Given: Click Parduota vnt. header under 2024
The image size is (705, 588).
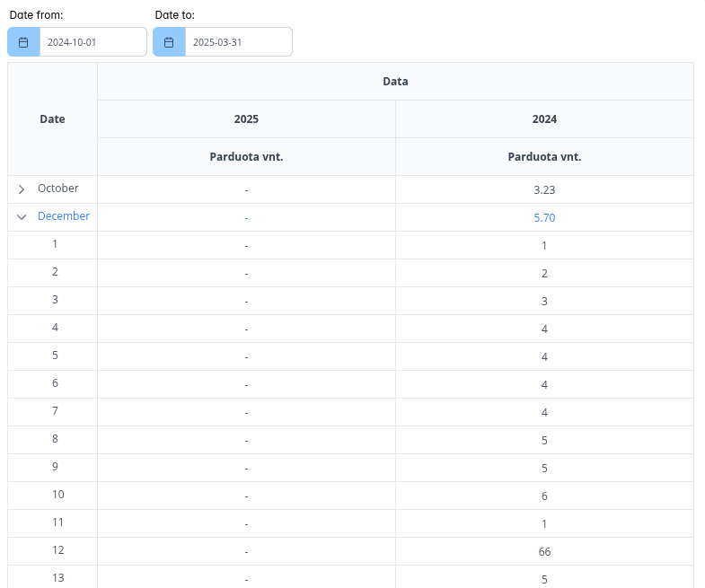Looking at the screenshot, I should [x=544, y=156].
